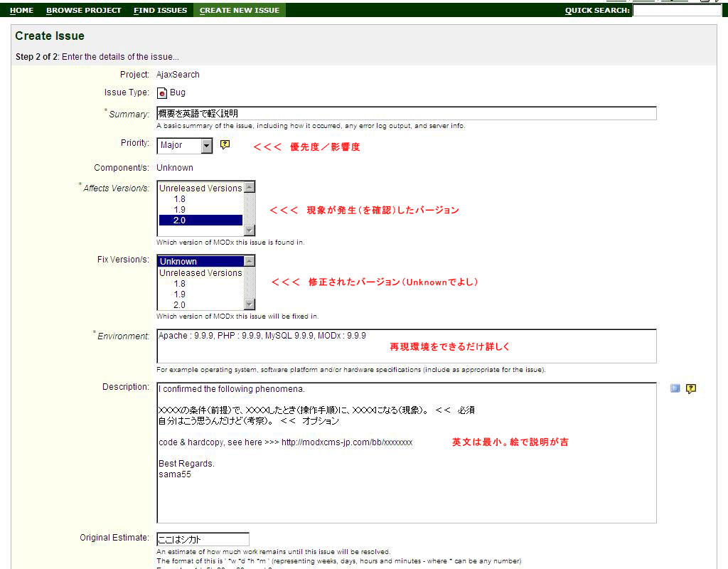Screen dimensions: 728x569
Task: Click the Bug issue type icon
Action: pyautogui.click(x=162, y=92)
